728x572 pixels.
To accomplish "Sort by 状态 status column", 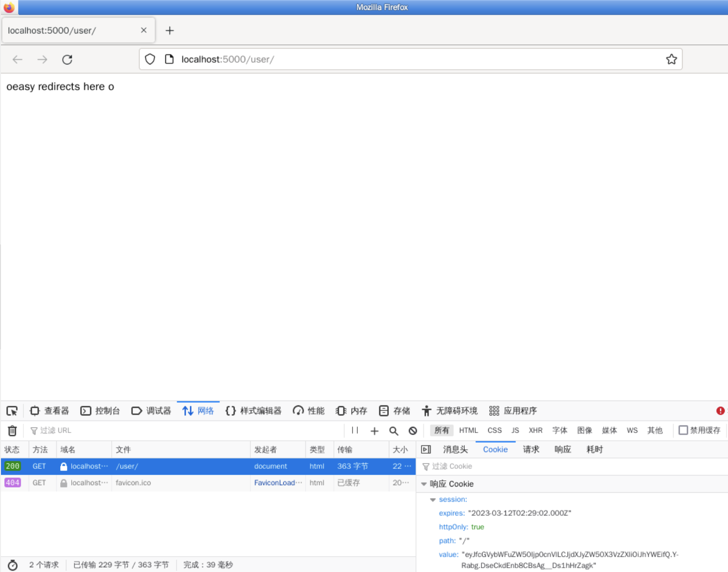I will coord(14,449).
